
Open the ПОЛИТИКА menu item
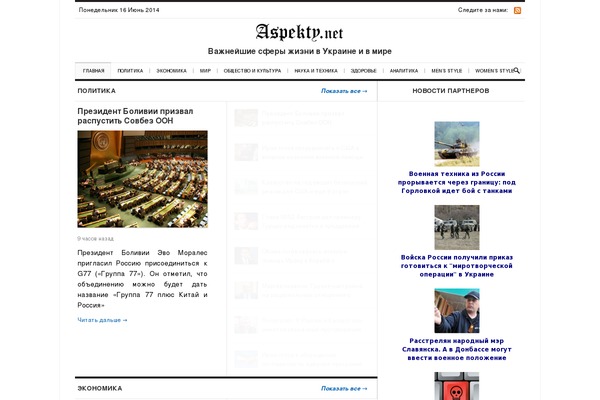130,71
